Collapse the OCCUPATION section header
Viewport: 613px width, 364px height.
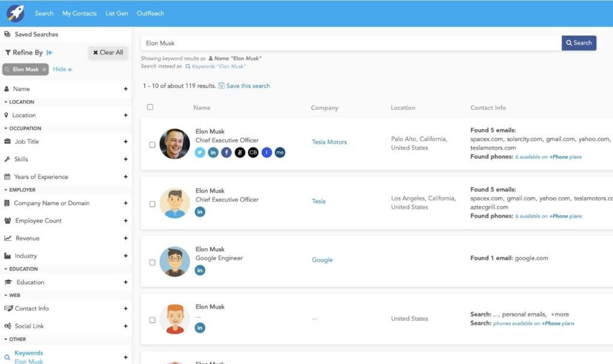coord(23,128)
